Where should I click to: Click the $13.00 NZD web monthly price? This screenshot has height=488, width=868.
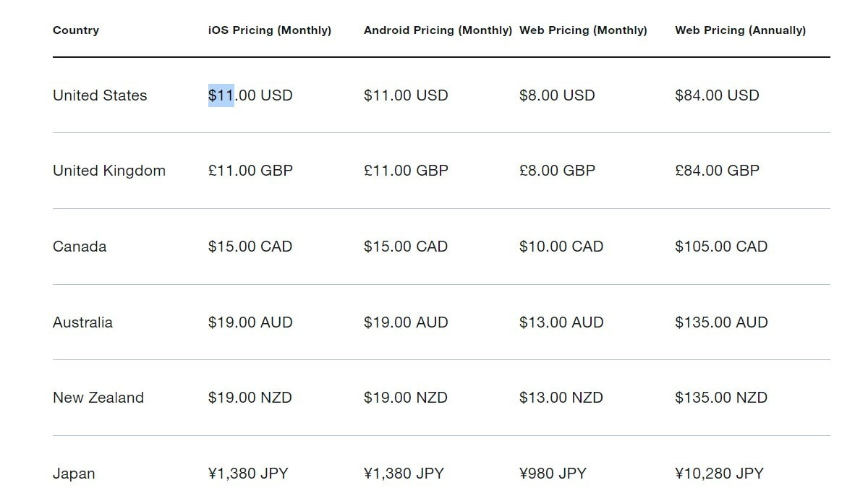561,398
